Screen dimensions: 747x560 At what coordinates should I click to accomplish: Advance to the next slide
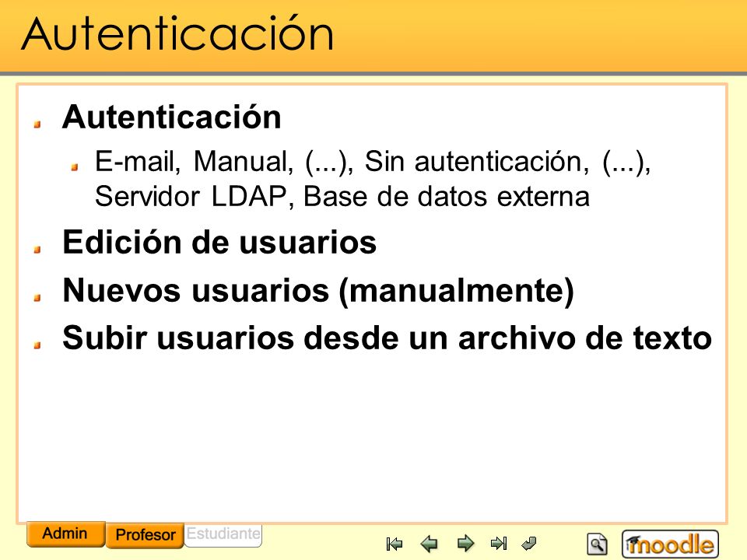pos(465,544)
